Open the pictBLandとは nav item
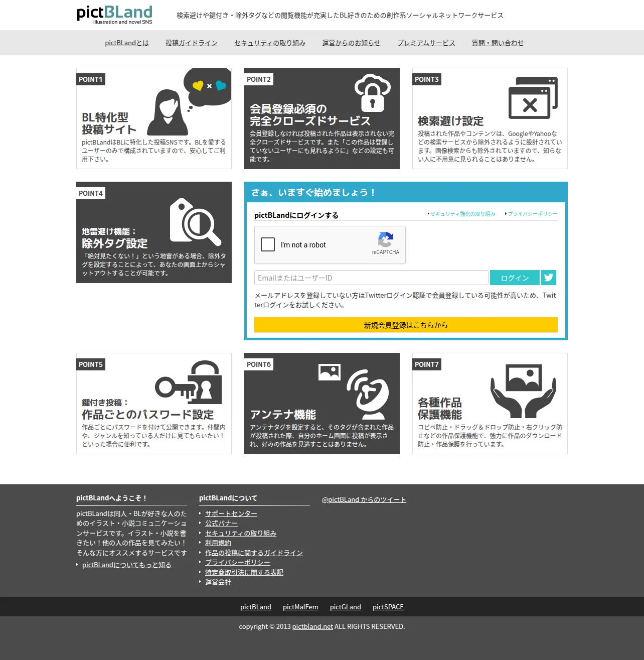The image size is (644, 660). point(127,43)
